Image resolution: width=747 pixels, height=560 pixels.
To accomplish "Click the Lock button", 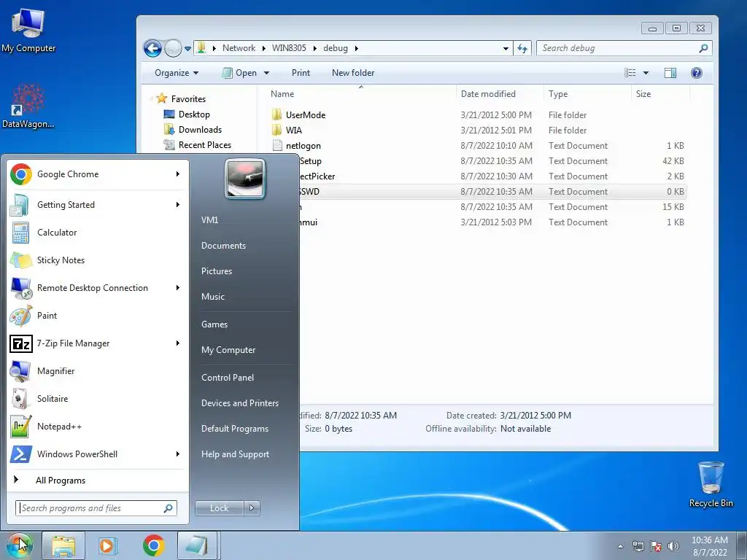I will pyautogui.click(x=219, y=508).
